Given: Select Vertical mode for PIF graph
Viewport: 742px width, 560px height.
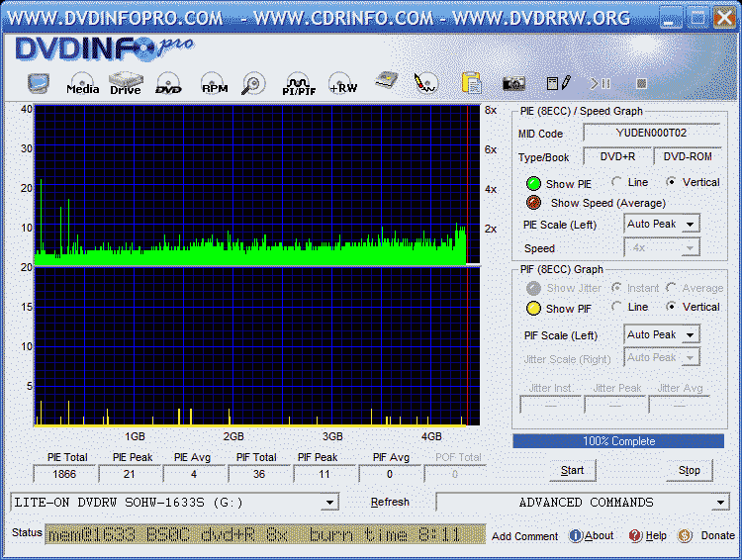Looking at the screenshot, I should (671, 307).
